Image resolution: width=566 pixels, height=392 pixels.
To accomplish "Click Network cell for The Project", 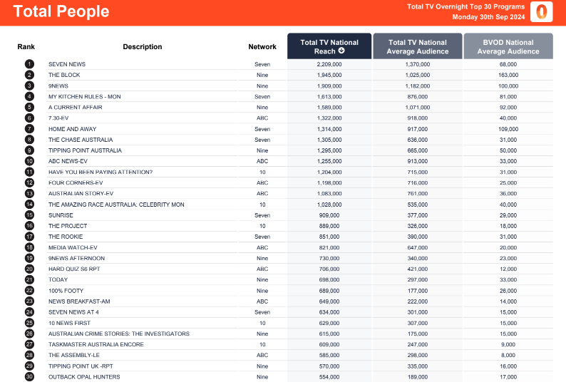I will coord(262,226).
